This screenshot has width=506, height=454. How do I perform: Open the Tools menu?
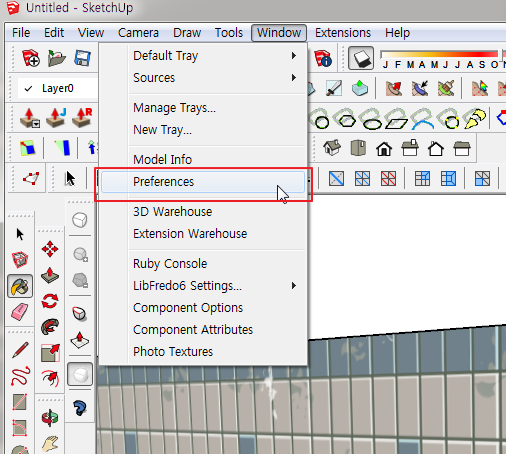pyautogui.click(x=229, y=33)
